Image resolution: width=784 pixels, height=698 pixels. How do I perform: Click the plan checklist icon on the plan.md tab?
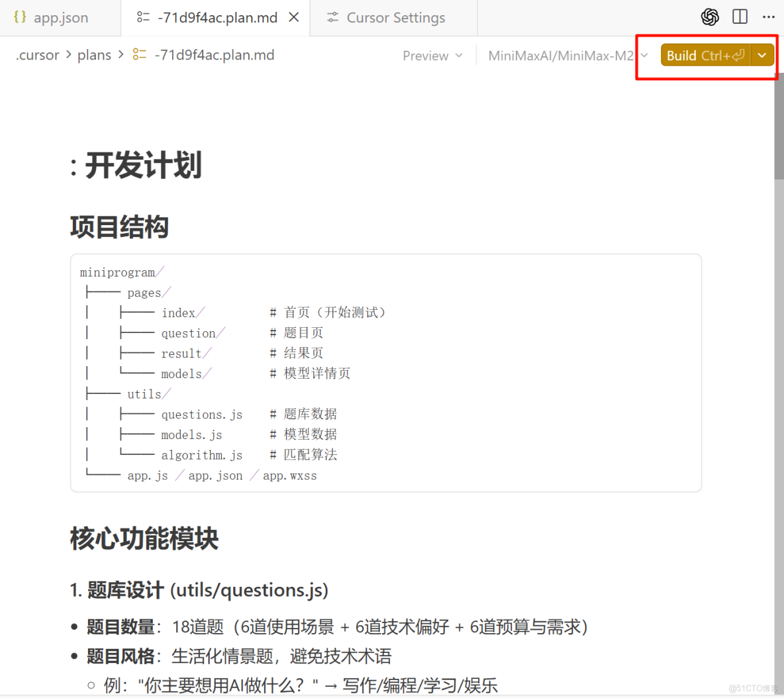click(x=142, y=18)
